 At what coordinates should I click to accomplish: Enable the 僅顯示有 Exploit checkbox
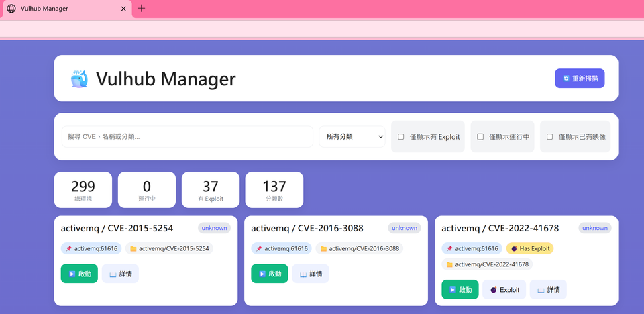[x=401, y=137]
